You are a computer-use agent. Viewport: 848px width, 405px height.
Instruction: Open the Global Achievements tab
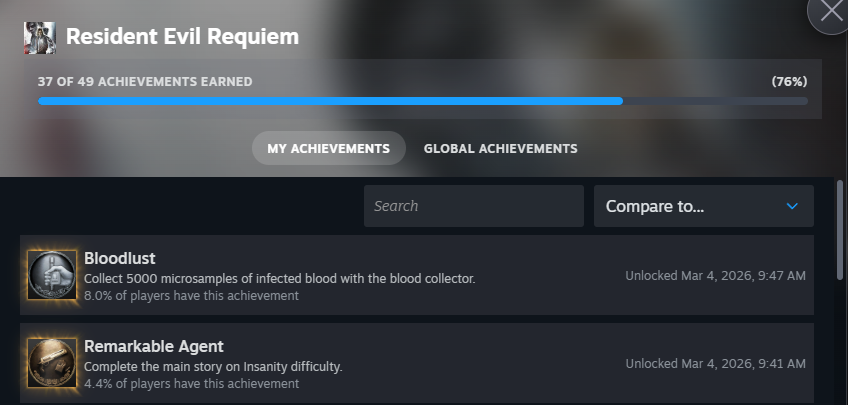(x=500, y=148)
